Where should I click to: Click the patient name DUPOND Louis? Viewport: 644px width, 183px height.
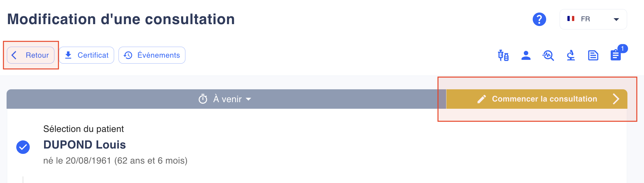pyautogui.click(x=84, y=145)
